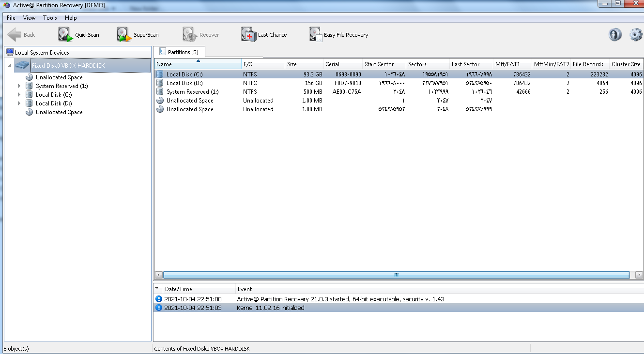
Task: Sort log by the Date/Time column header
Action: (x=199, y=289)
